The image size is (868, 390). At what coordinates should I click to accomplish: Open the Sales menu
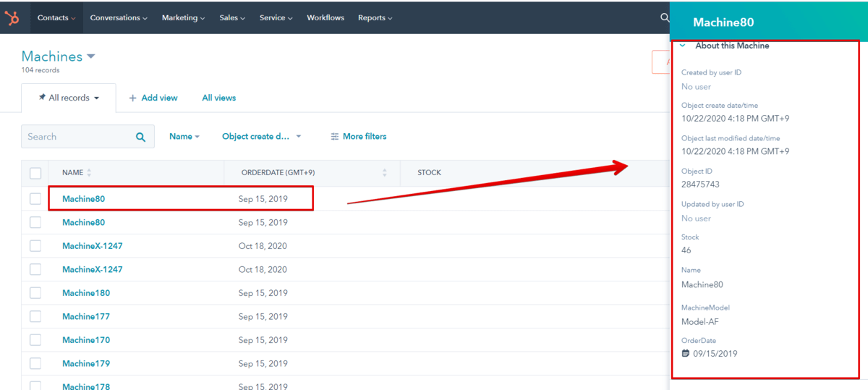(x=232, y=18)
